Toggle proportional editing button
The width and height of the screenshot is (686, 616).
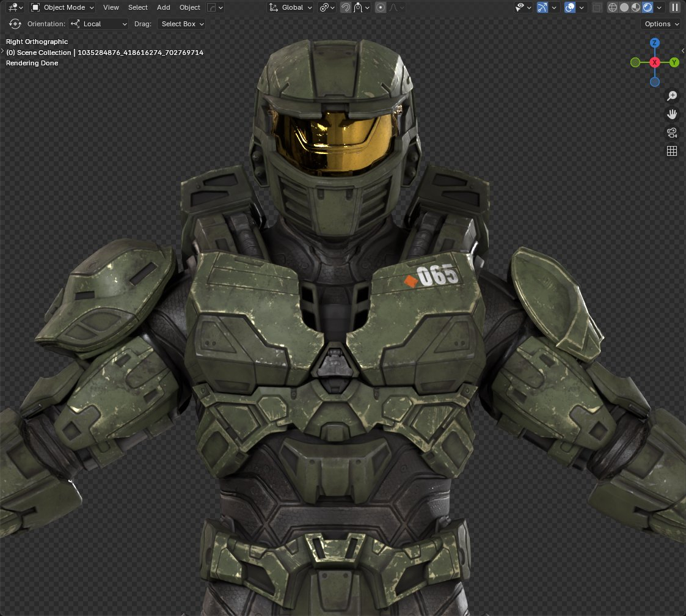[381, 7]
